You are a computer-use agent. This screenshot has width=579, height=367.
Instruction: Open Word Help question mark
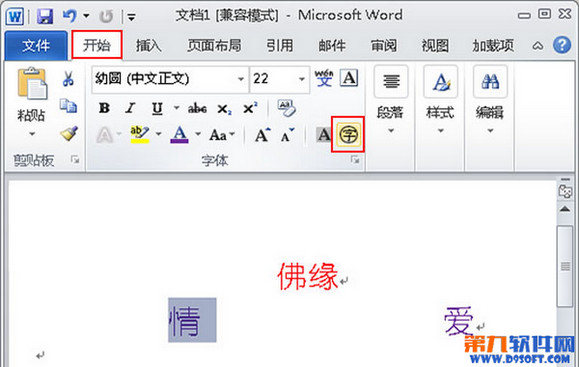(x=562, y=45)
